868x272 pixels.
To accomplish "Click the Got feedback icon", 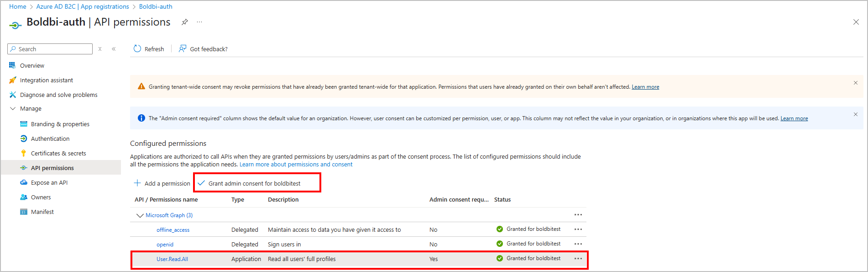I will pos(183,48).
